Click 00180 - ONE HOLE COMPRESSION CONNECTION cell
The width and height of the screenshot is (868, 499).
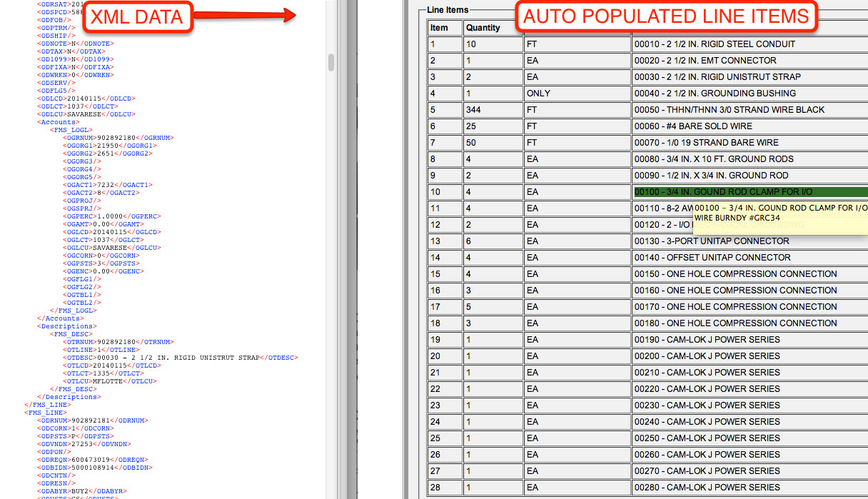click(750, 323)
